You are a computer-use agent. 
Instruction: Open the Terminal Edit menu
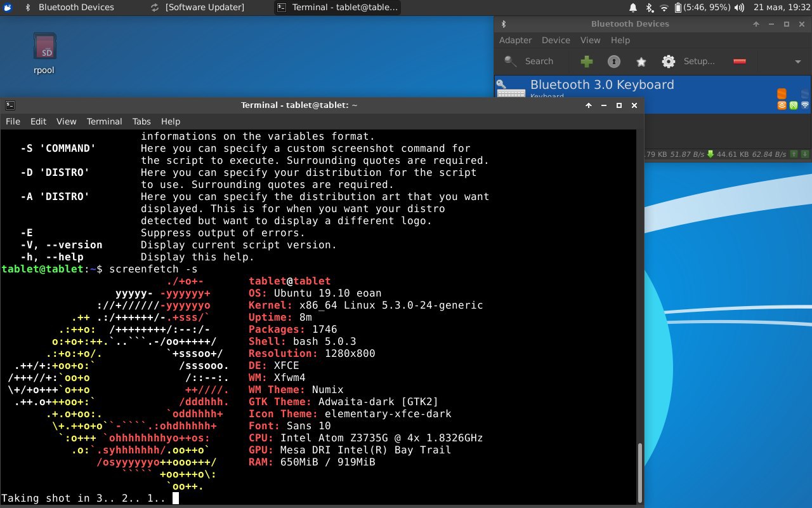tap(38, 121)
